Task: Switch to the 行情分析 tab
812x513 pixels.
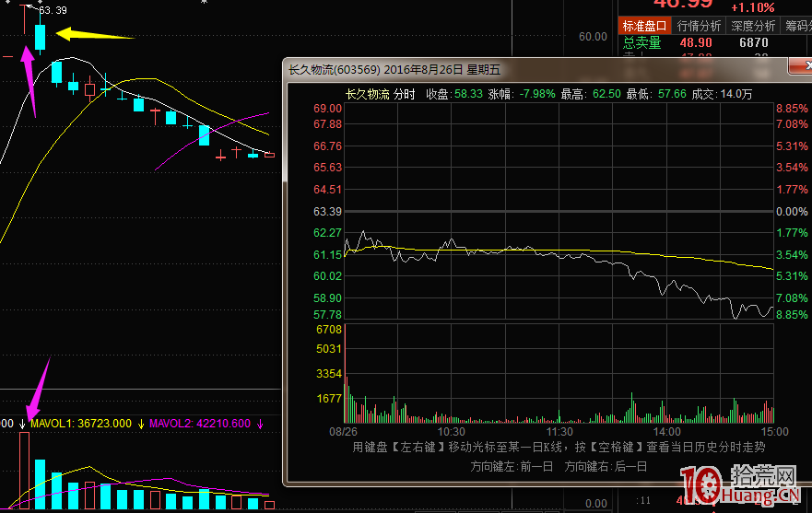Action: [699, 26]
